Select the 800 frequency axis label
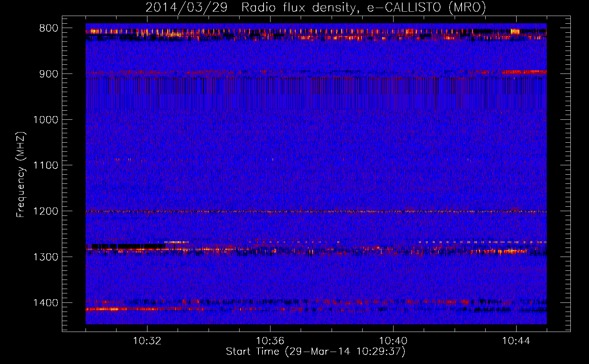The image size is (589, 364). coord(49,28)
